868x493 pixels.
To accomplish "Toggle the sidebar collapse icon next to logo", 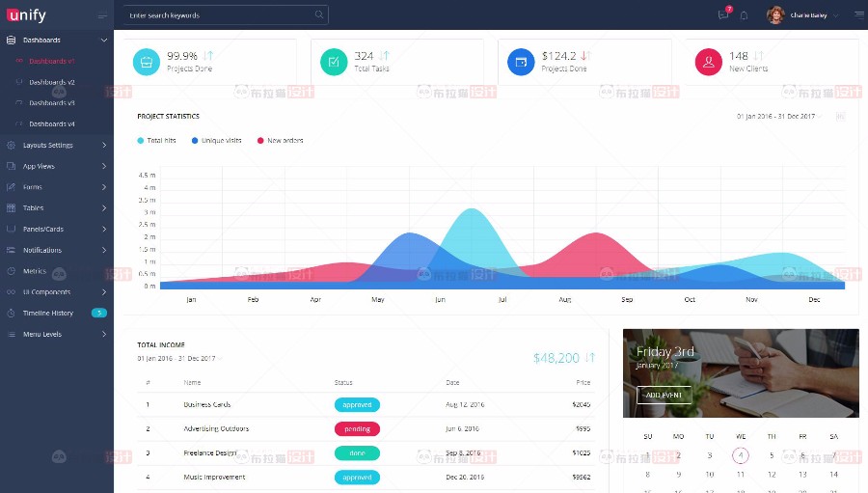I will coord(102,15).
